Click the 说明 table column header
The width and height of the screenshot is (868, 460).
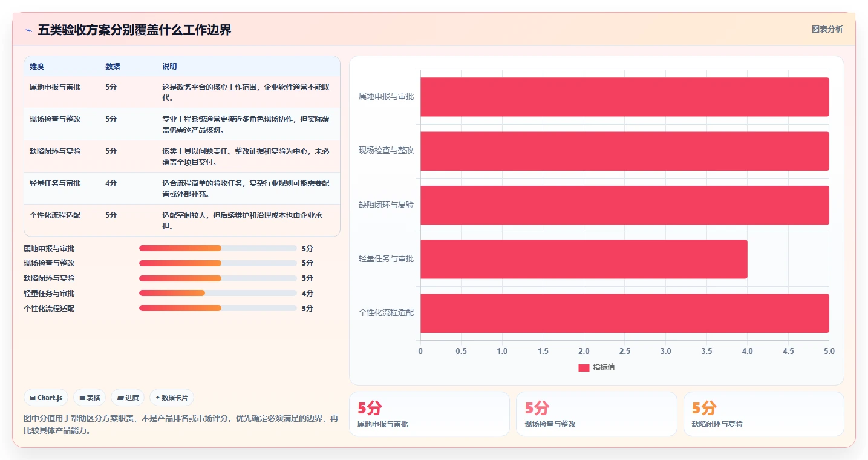(x=169, y=67)
